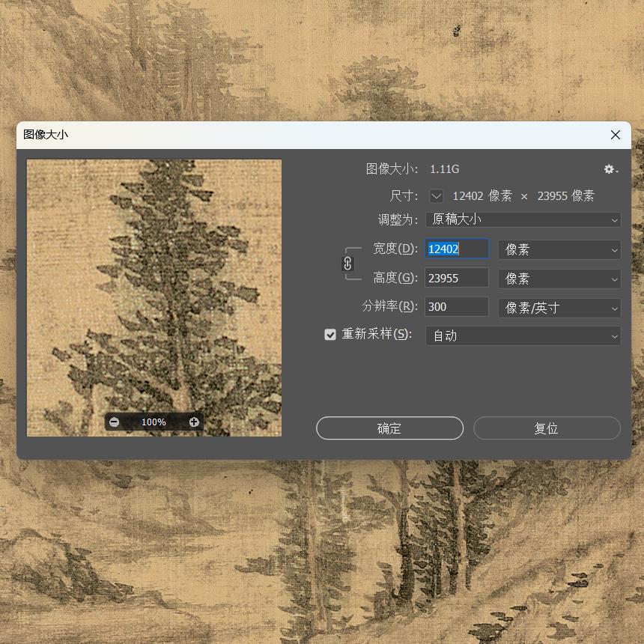Screen dimensions: 644x644
Task: Click the tree preview thumbnail image
Action: [154, 298]
